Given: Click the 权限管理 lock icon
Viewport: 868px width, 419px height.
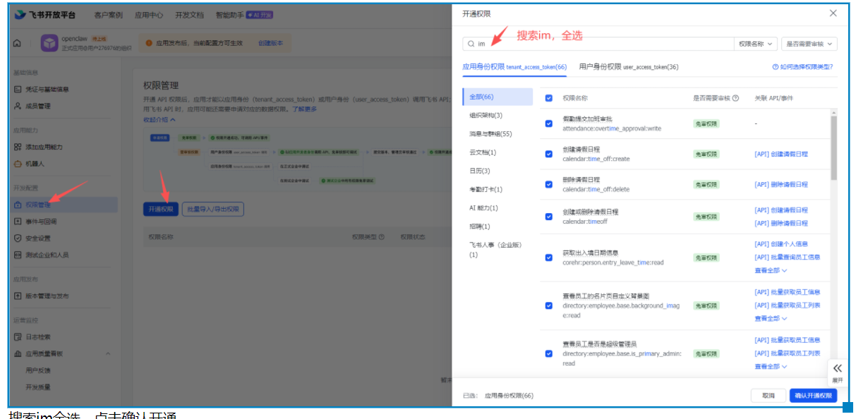Looking at the screenshot, I should [x=18, y=205].
